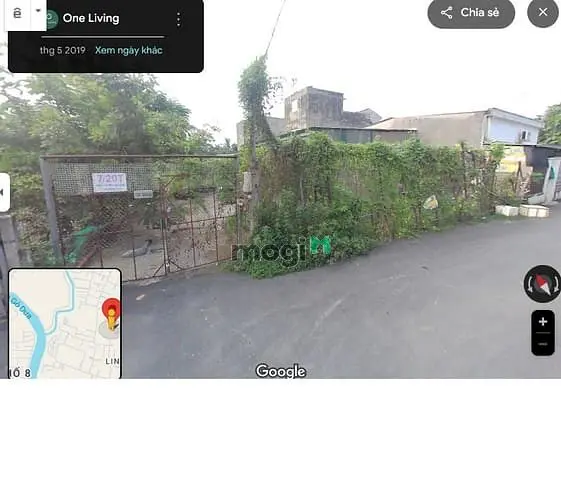The height and width of the screenshot is (504, 561).
Task: Click the Xem ngày khác link
Action: pos(129,50)
